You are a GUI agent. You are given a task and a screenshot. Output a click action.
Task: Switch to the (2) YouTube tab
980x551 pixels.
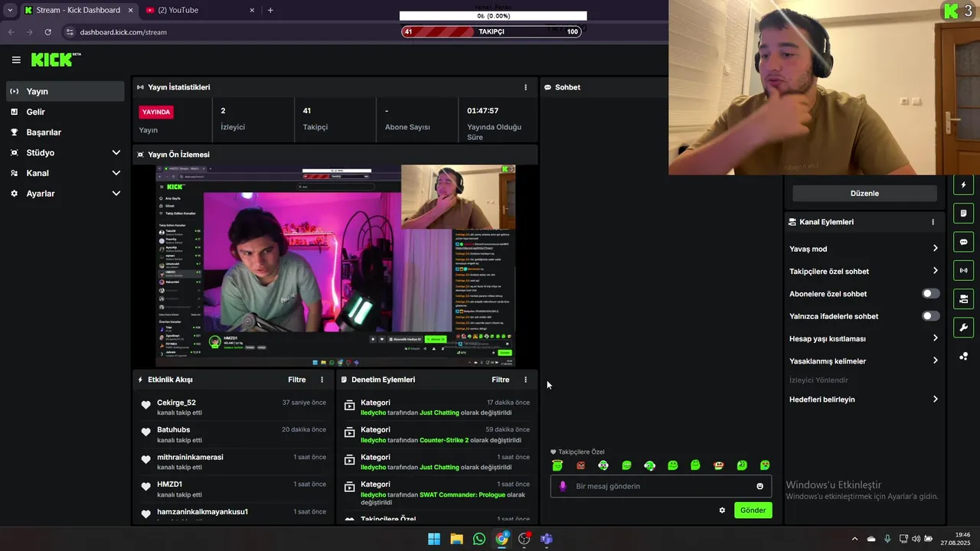point(201,10)
